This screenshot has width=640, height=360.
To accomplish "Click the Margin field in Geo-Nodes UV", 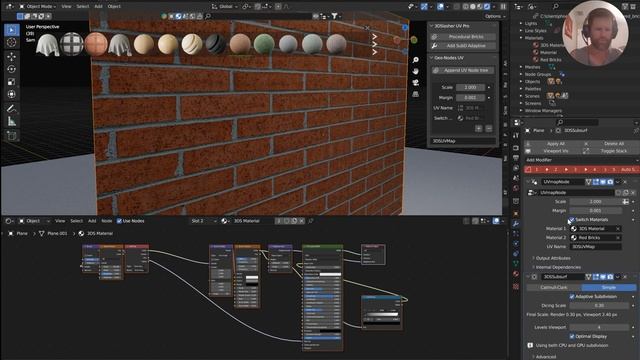I will click(x=470, y=98).
